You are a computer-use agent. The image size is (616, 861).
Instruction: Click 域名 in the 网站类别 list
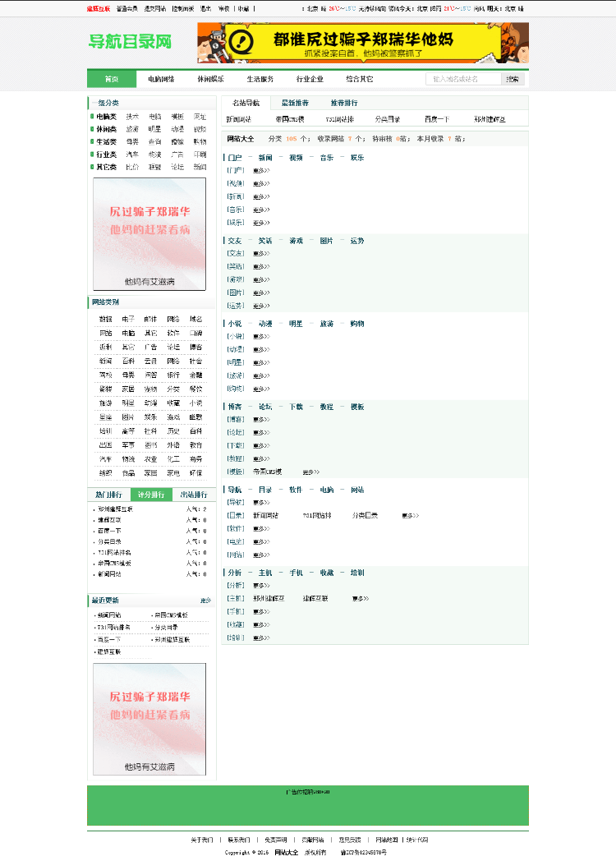(x=195, y=319)
